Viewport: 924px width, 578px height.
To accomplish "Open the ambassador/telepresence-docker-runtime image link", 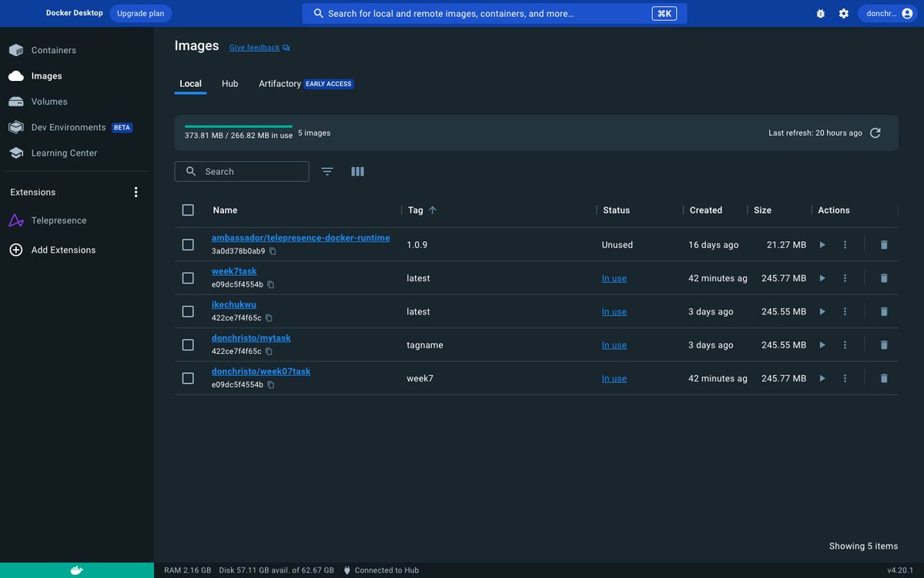I will pyautogui.click(x=301, y=238).
